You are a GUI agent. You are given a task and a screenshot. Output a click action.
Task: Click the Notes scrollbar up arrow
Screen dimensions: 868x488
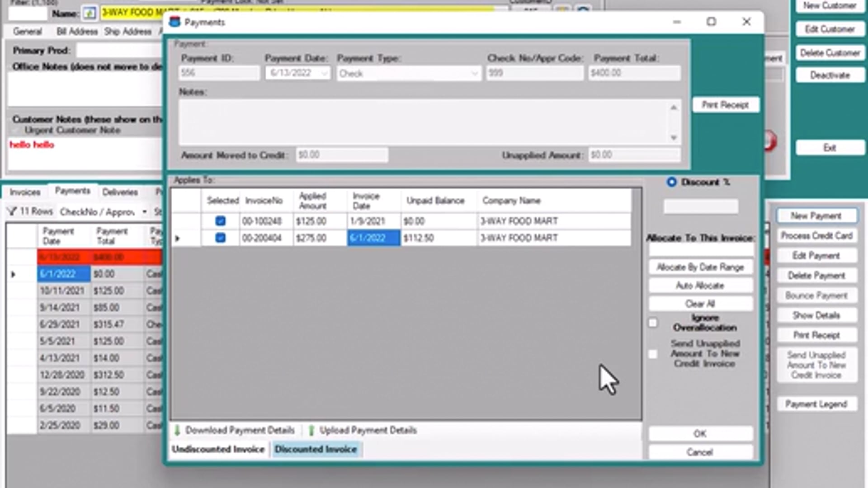click(x=674, y=108)
